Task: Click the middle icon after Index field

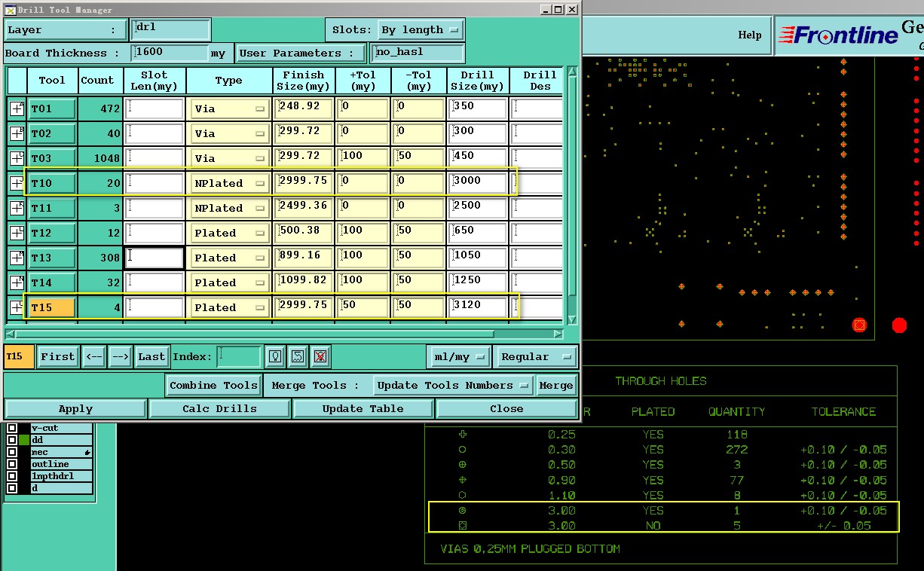Action: tap(298, 356)
